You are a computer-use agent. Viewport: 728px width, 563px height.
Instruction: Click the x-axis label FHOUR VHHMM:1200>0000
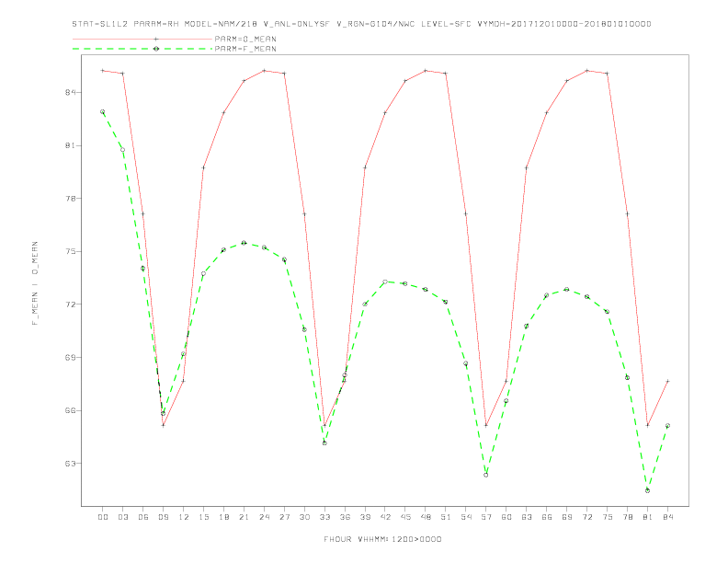[x=382, y=539]
